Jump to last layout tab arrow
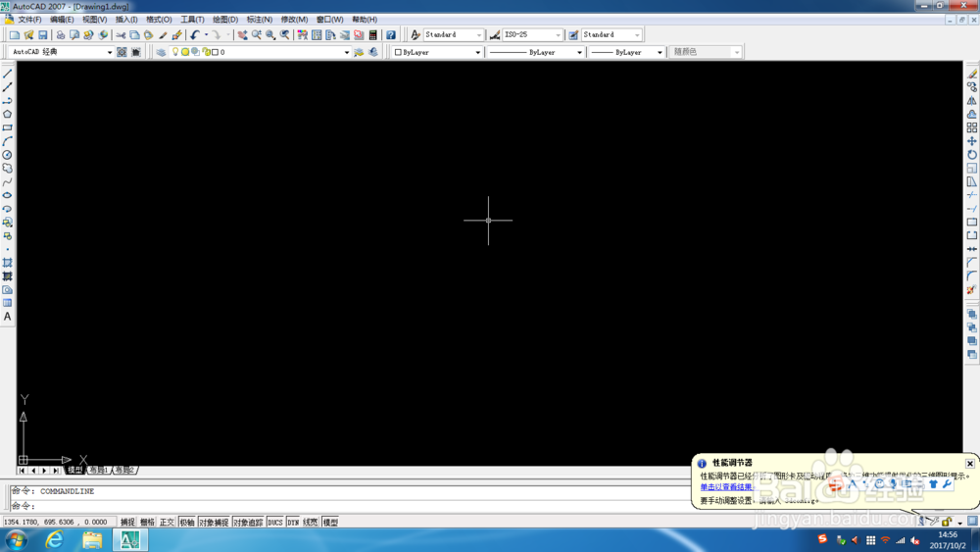The image size is (980, 552). (56, 470)
